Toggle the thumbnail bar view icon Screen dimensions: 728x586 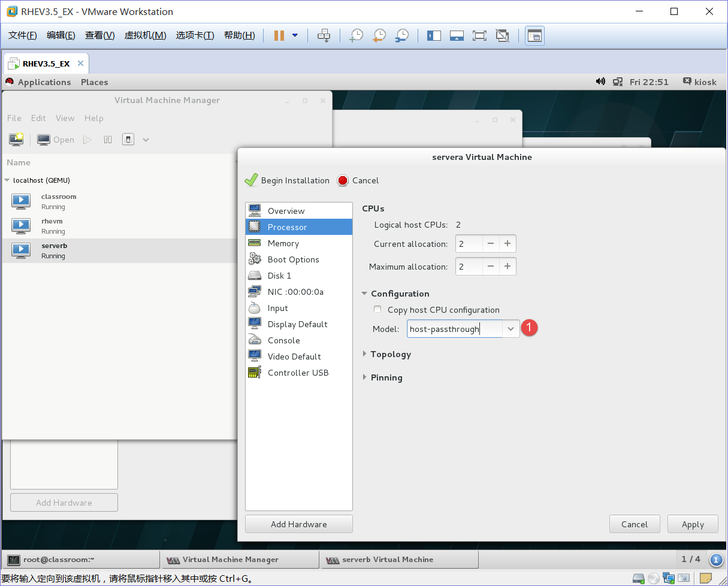pyautogui.click(x=457, y=35)
